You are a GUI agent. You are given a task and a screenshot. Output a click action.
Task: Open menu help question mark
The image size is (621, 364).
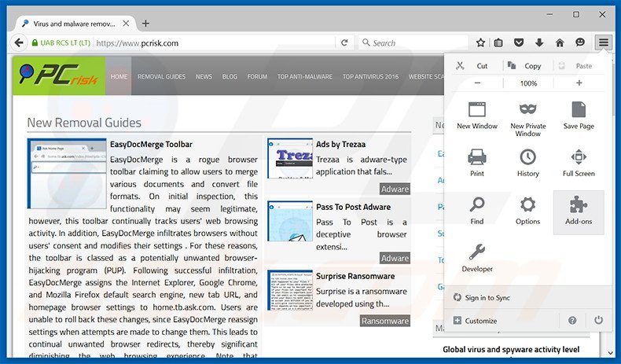[x=572, y=321]
